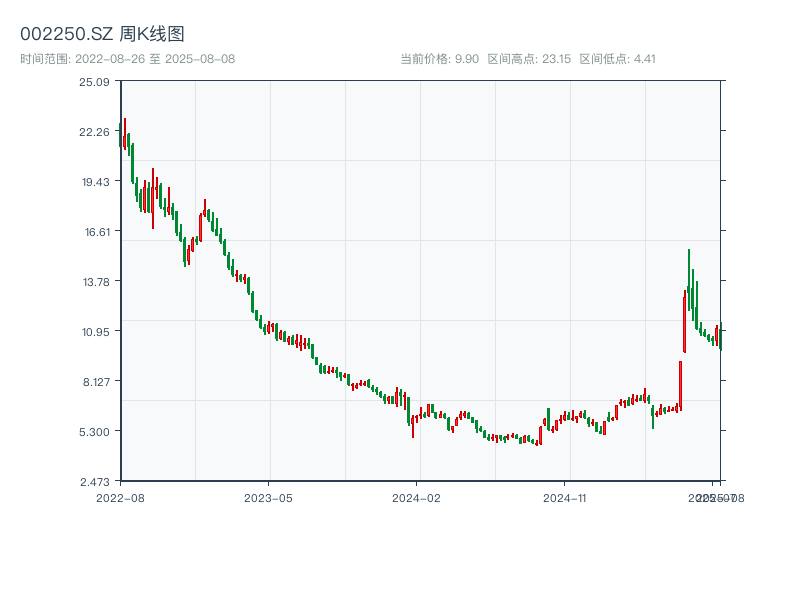Click the 区间高点 23.15 label
Viewport: 800px width, 600px height.
click(529, 59)
